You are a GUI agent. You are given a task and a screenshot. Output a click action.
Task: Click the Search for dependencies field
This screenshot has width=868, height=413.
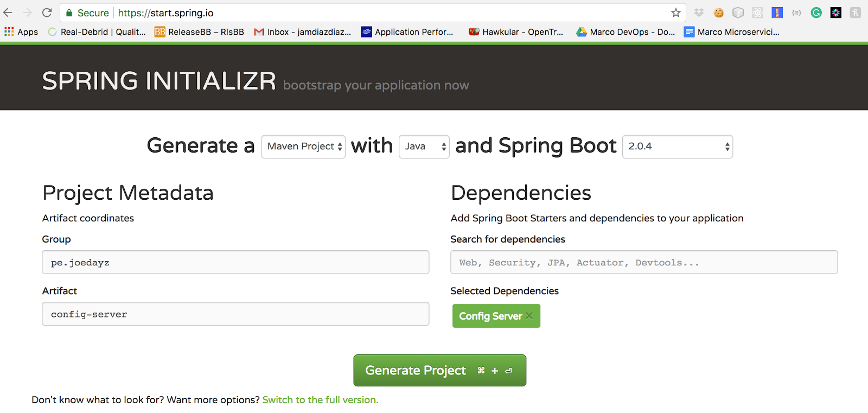pos(644,262)
